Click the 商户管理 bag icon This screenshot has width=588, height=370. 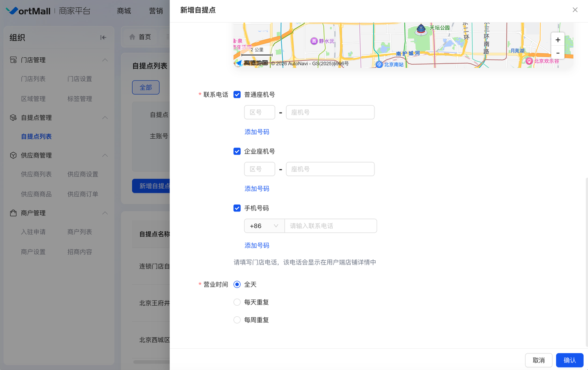[13, 213]
